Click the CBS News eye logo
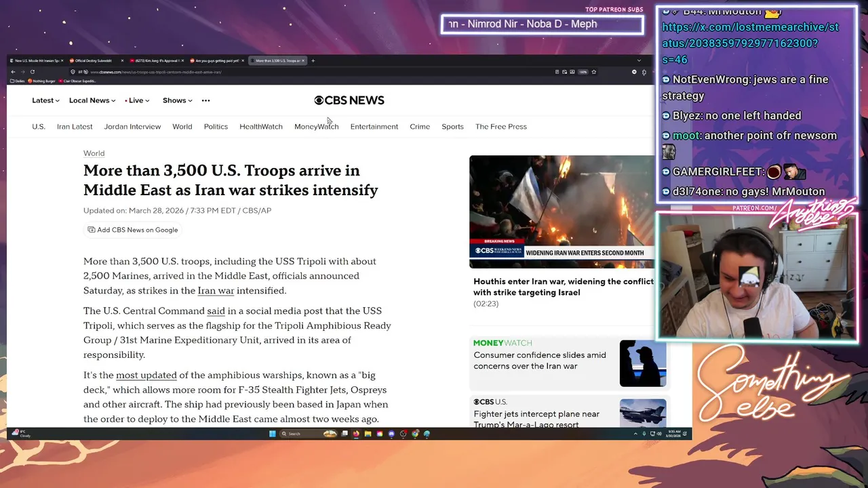868x488 pixels. pos(319,100)
